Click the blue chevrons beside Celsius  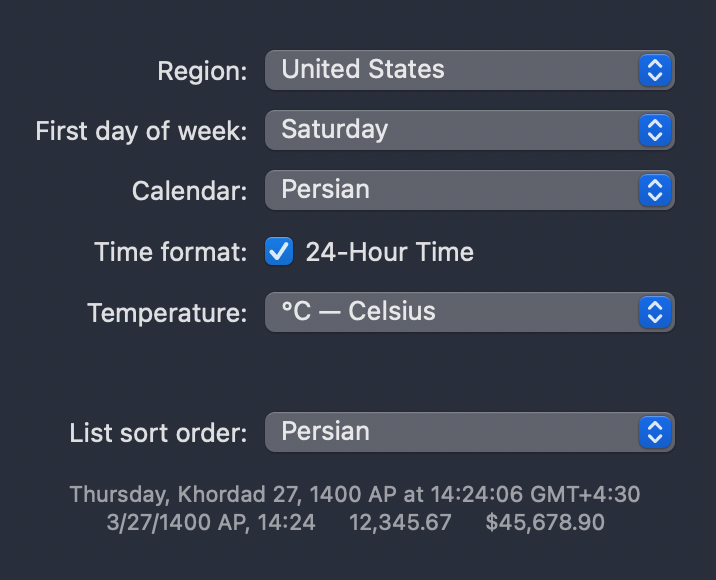(654, 312)
